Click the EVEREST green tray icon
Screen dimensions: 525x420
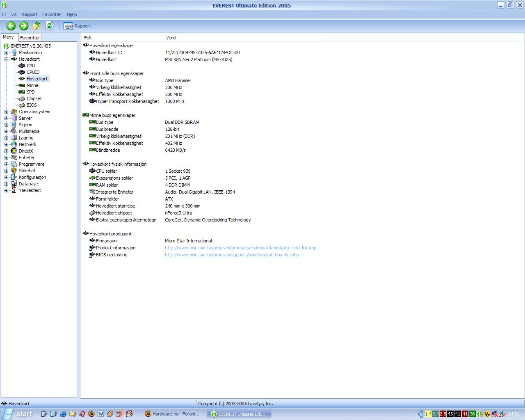tap(479, 414)
